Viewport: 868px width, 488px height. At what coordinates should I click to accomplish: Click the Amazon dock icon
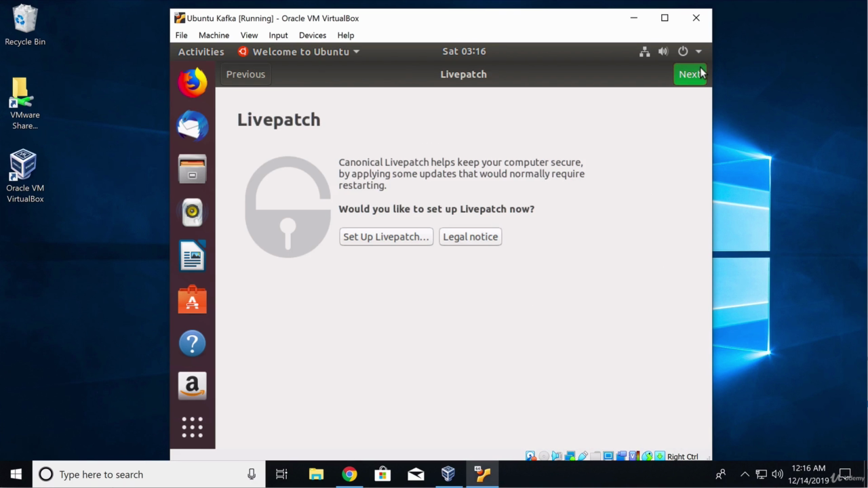pyautogui.click(x=193, y=386)
